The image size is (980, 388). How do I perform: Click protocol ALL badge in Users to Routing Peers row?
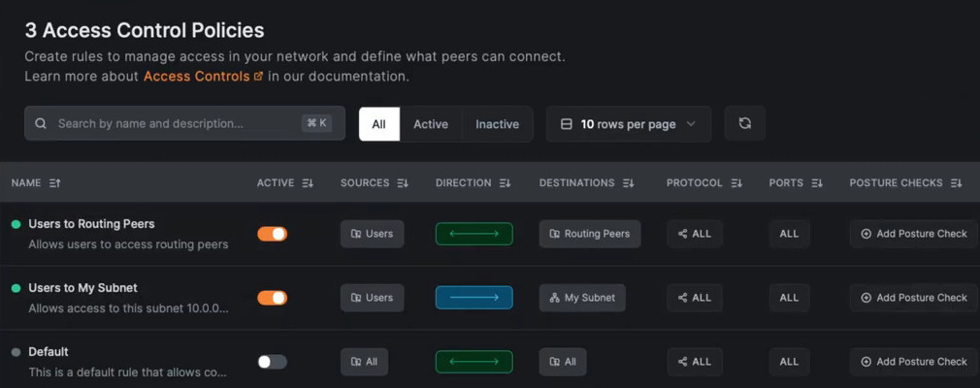coord(695,234)
